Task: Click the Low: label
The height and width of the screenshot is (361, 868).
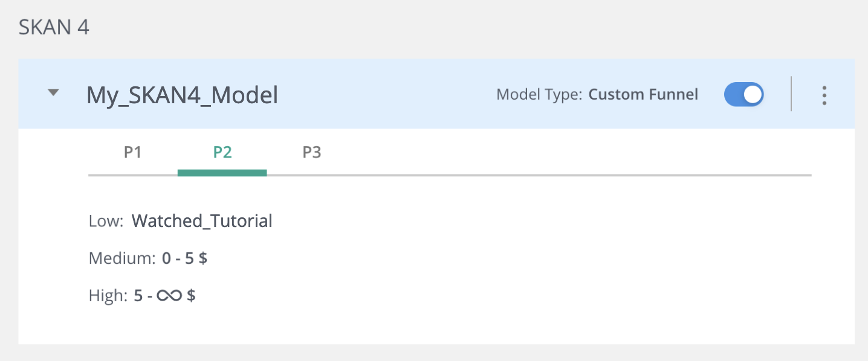Action: (106, 222)
